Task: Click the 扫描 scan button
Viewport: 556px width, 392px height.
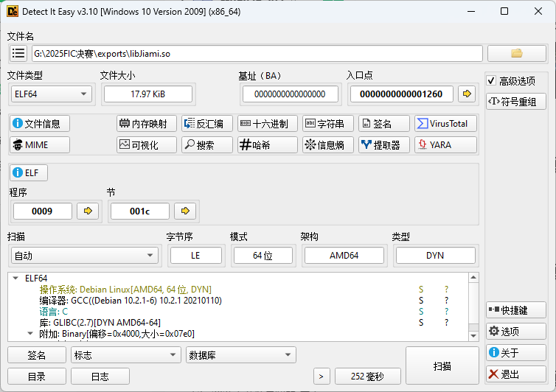Action: click(x=442, y=365)
